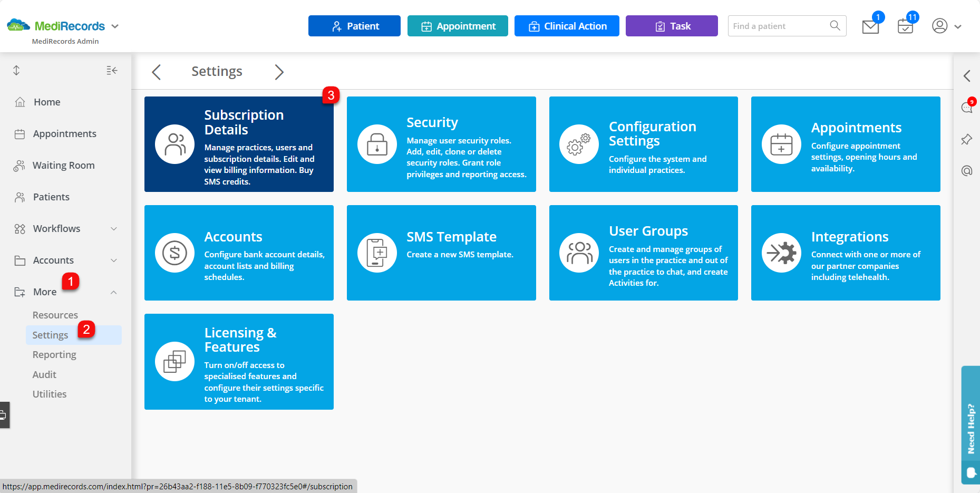Screen dimensions: 980x493
Task: Click the Clinical Action button
Action: coord(567,25)
